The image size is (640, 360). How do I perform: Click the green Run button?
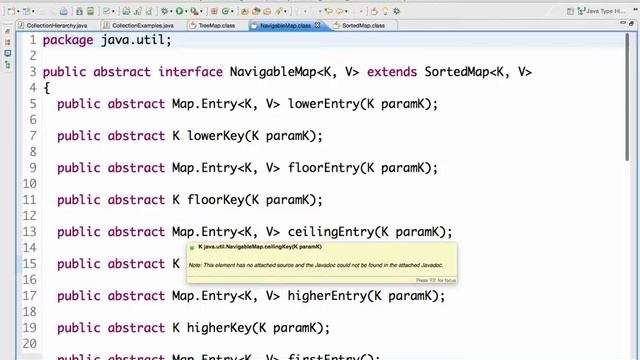(x=179, y=11)
